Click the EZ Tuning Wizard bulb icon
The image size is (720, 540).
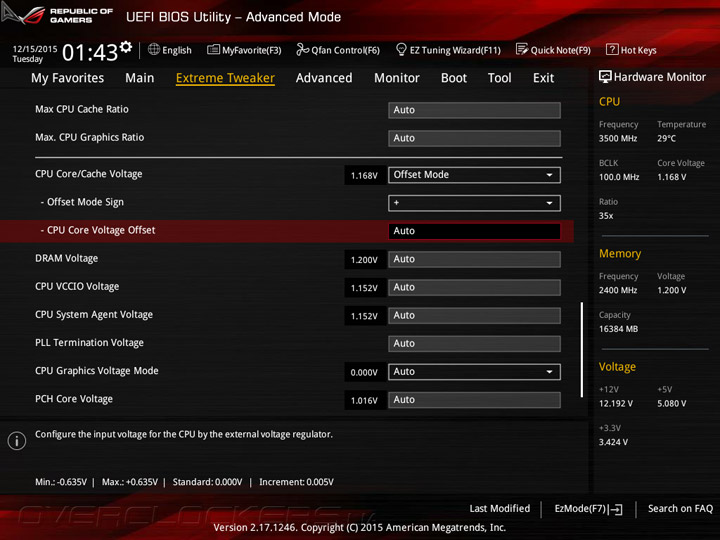click(401, 49)
